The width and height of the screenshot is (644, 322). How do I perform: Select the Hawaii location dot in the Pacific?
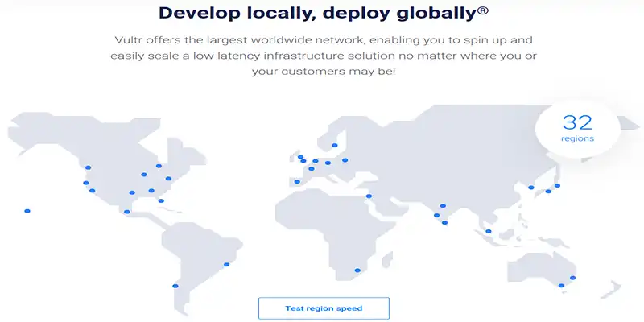coord(27,211)
